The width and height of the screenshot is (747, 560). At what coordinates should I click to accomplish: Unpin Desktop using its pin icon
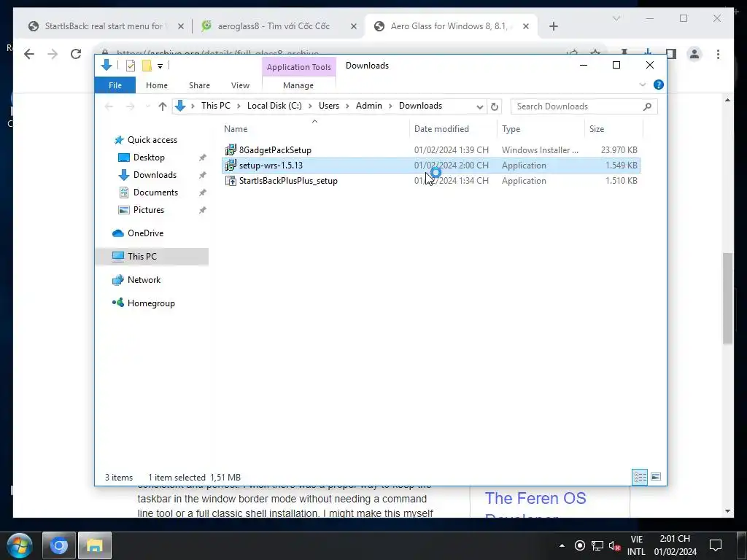[203, 157]
